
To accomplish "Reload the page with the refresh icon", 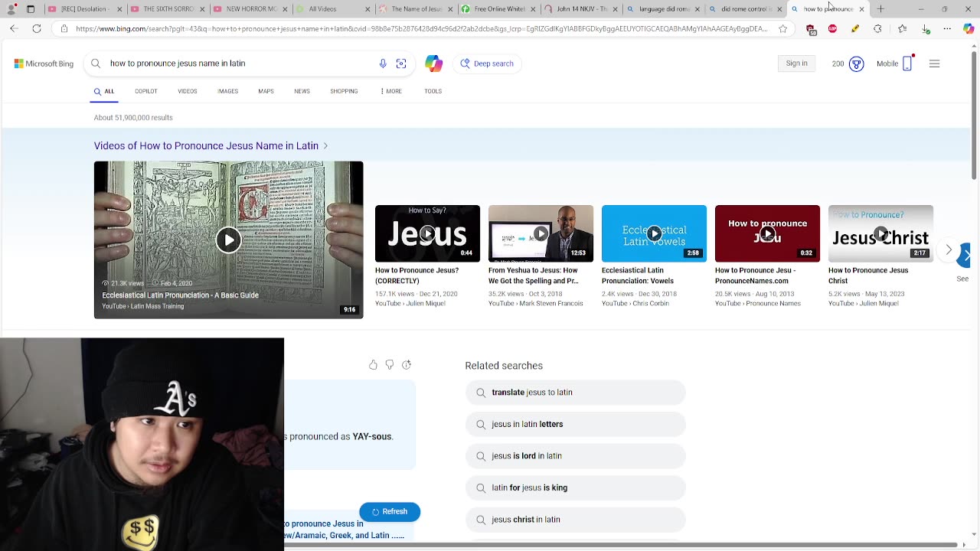I will pos(37,28).
